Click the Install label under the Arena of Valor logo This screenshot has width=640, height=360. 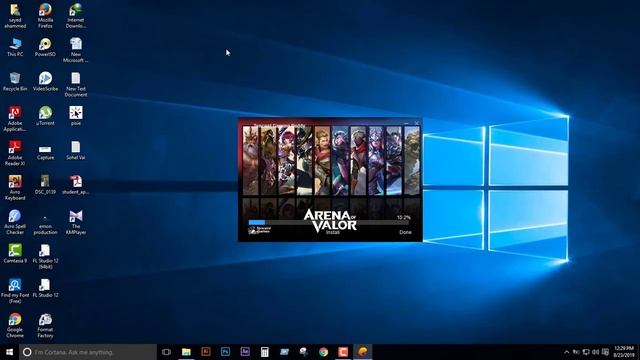click(x=333, y=232)
